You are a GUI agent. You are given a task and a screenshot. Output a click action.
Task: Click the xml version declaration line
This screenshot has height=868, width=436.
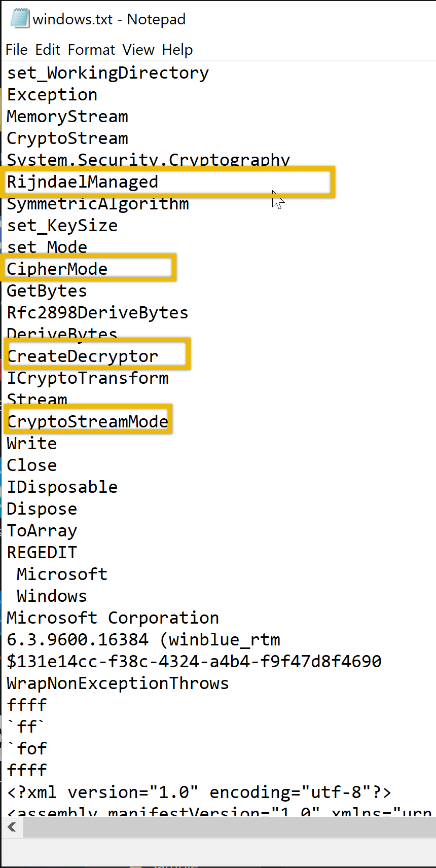pos(199,792)
